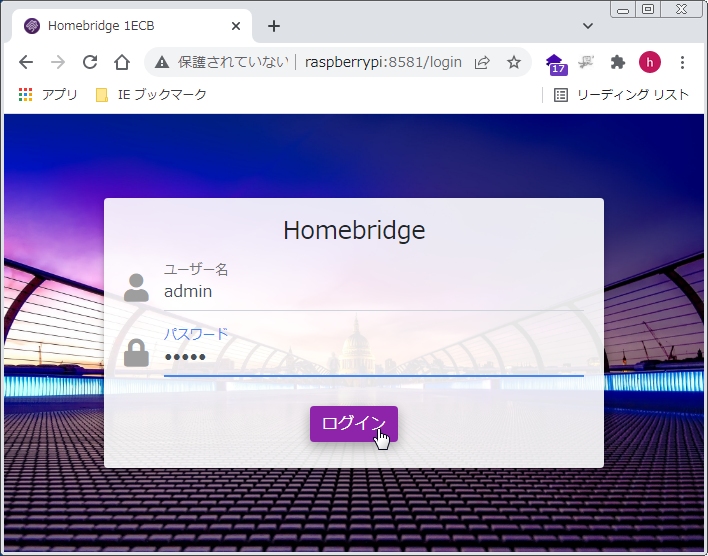Click the share page icon in address bar
This screenshot has height=556, width=708.
[x=482, y=62]
